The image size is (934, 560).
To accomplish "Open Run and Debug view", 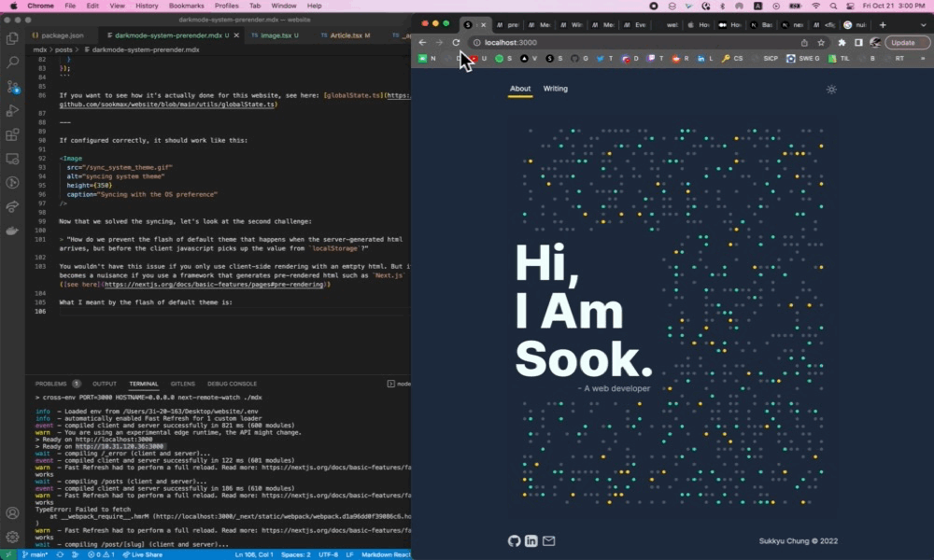I will point(12,111).
